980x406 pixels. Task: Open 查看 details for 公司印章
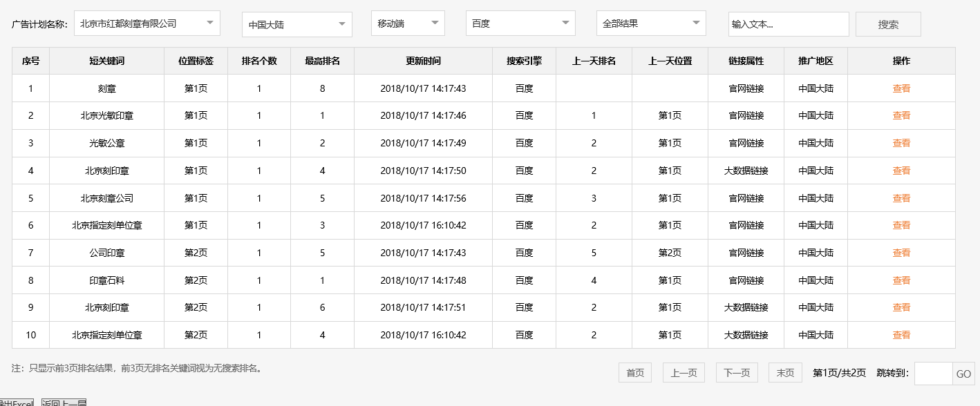coord(901,253)
